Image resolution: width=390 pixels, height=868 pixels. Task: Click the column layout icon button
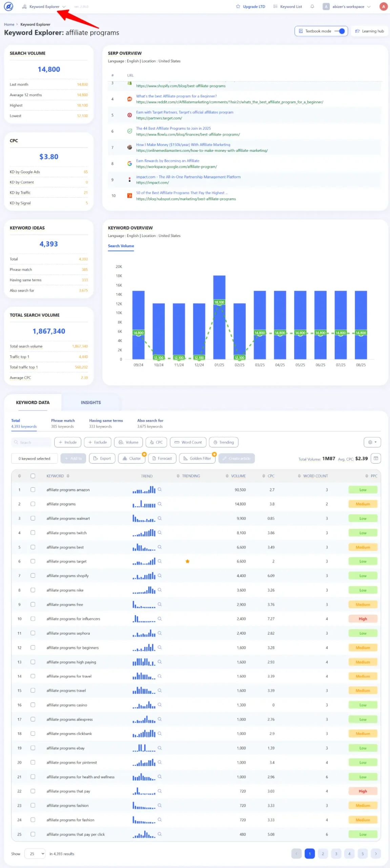tap(375, 458)
